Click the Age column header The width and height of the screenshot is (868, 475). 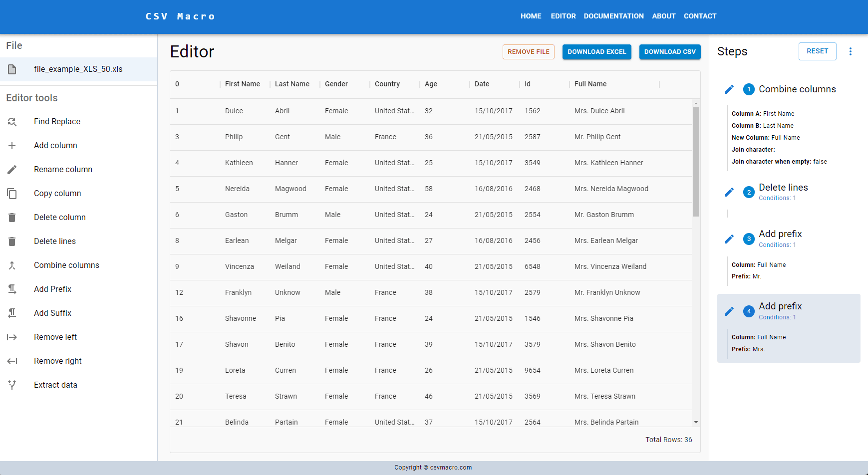click(431, 84)
